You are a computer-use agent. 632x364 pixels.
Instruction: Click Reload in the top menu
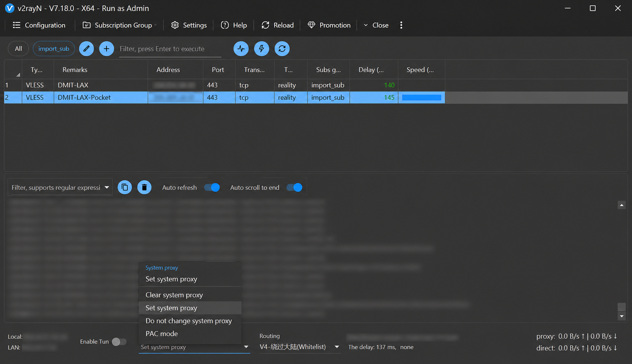278,25
